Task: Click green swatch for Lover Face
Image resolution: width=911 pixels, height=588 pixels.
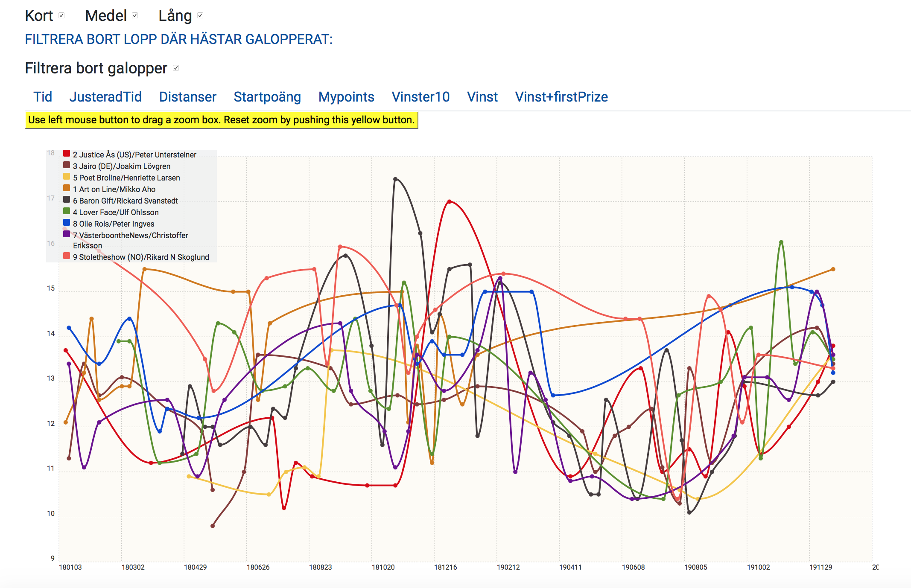Action: pos(67,211)
